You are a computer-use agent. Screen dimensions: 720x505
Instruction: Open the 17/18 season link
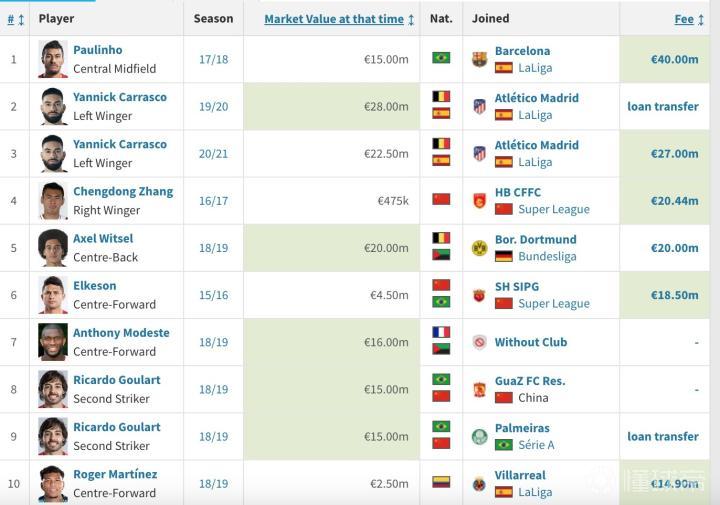213,59
